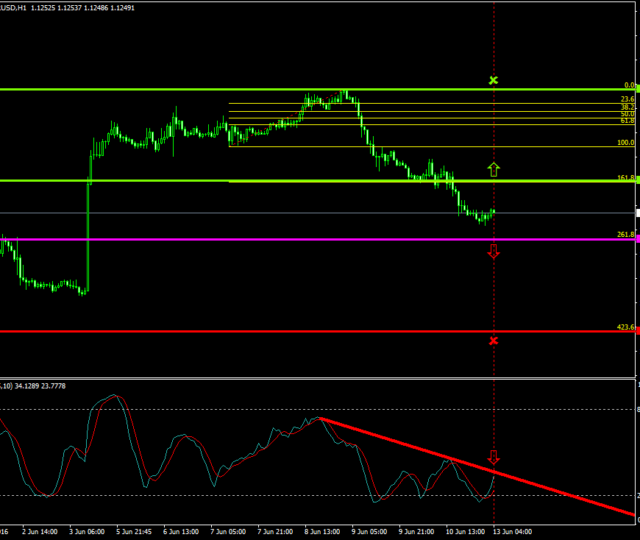Click the 261.8 Fibonacci level label
640x540 pixels.
point(626,235)
